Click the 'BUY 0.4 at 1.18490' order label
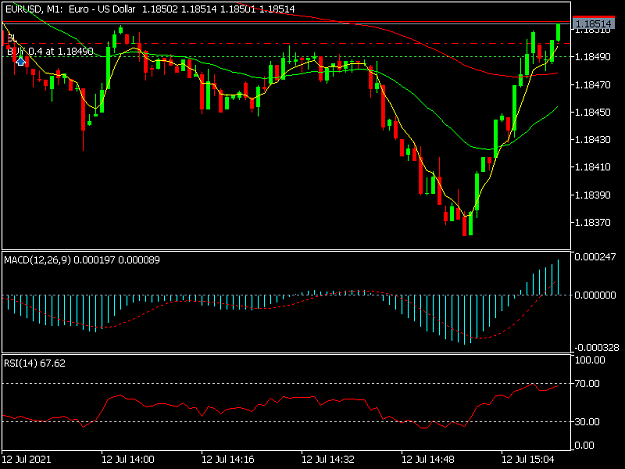Image resolution: width=625 pixels, height=469 pixels. pos(50,51)
